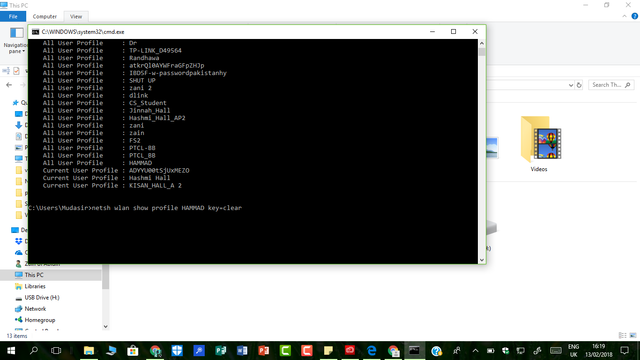Screen dimensions: 640x360
Task: Click the Hashmi_Hall_AP2 profile line
Action: click(114, 118)
